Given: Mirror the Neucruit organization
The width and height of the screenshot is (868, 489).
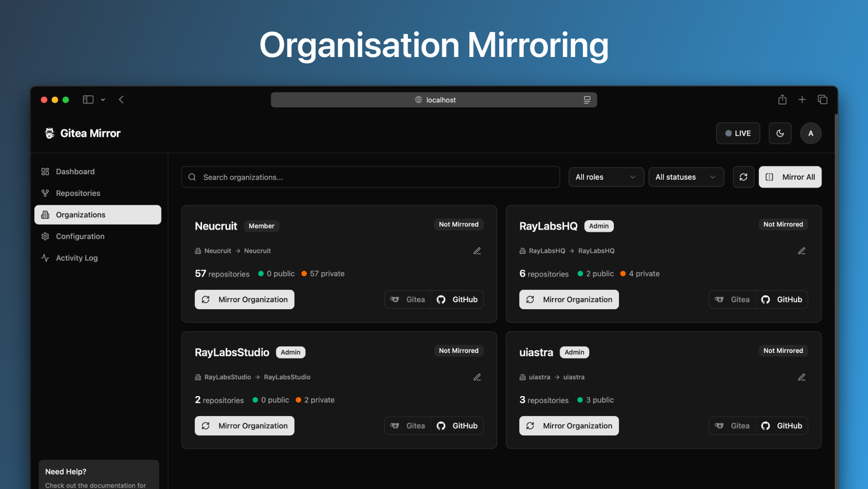Looking at the screenshot, I should click(x=244, y=300).
